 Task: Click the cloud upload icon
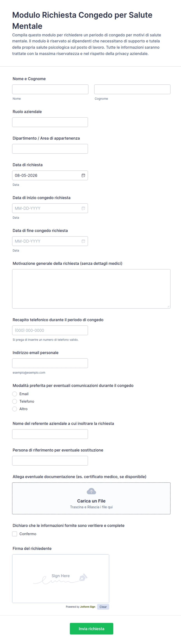[x=91, y=491]
